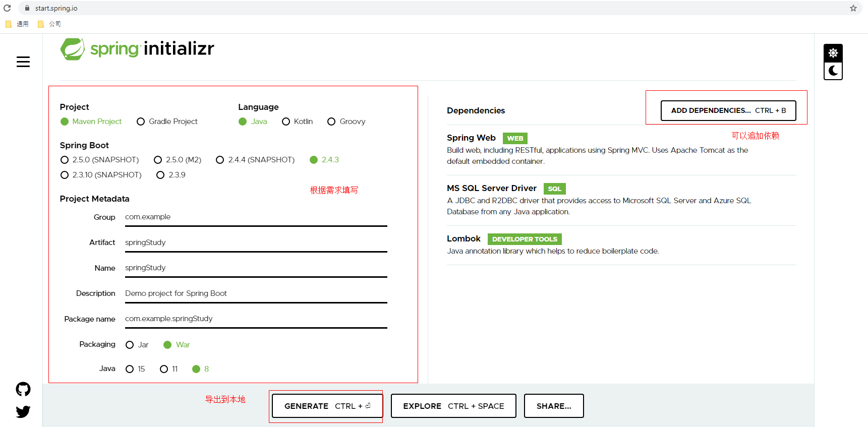Switch to dark theme moon icon

(x=833, y=71)
